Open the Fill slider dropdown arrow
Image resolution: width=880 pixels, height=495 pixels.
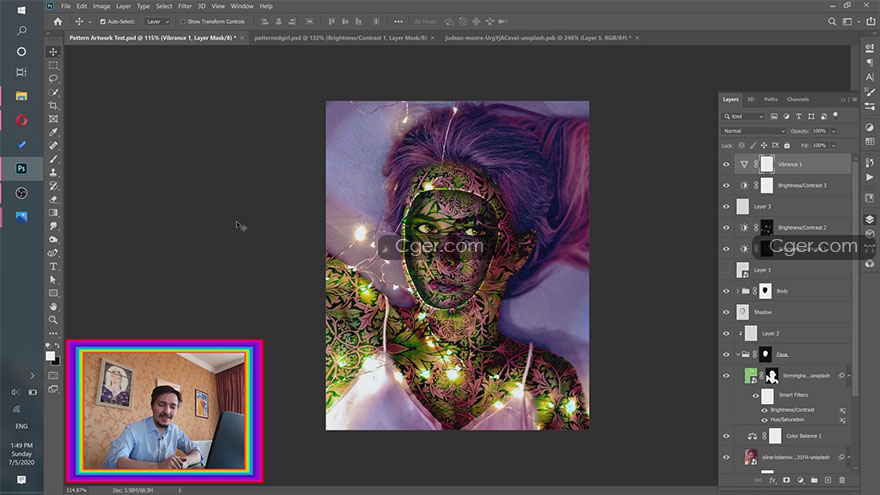(833, 145)
